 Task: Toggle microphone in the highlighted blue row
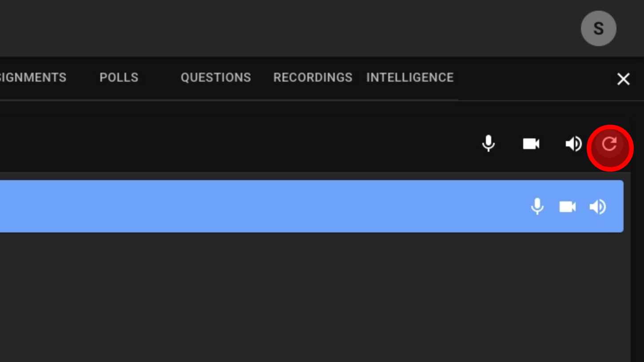tap(537, 207)
